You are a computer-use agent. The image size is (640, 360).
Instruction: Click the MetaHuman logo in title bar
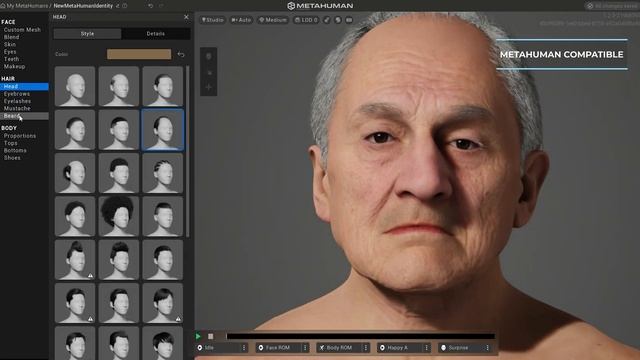click(320, 6)
